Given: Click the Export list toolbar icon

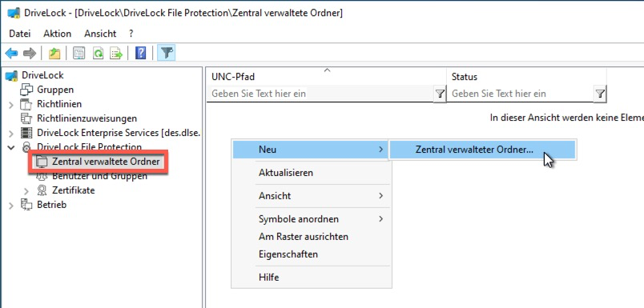Looking at the screenshot, I should coord(117,53).
